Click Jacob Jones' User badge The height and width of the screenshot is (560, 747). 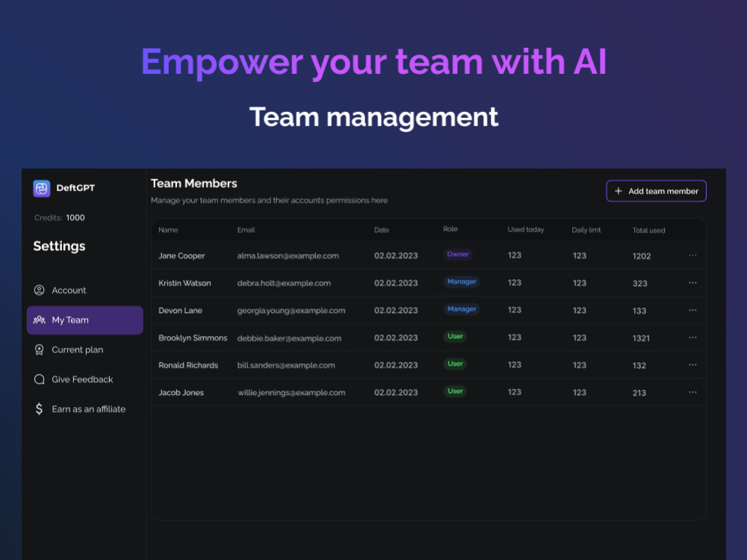click(x=455, y=391)
